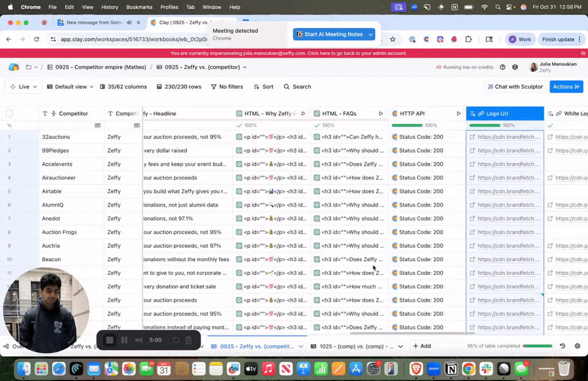Click the table completion progress bar
The width and height of the screenshot is (588, 381).
pyautogui.click(x=537, y=346)
